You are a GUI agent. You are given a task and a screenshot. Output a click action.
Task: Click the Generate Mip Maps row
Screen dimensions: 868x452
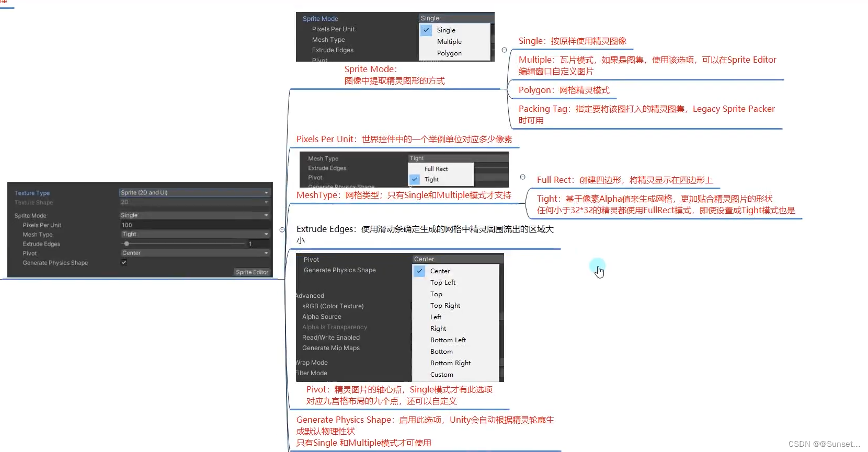(x=331, y=348)
